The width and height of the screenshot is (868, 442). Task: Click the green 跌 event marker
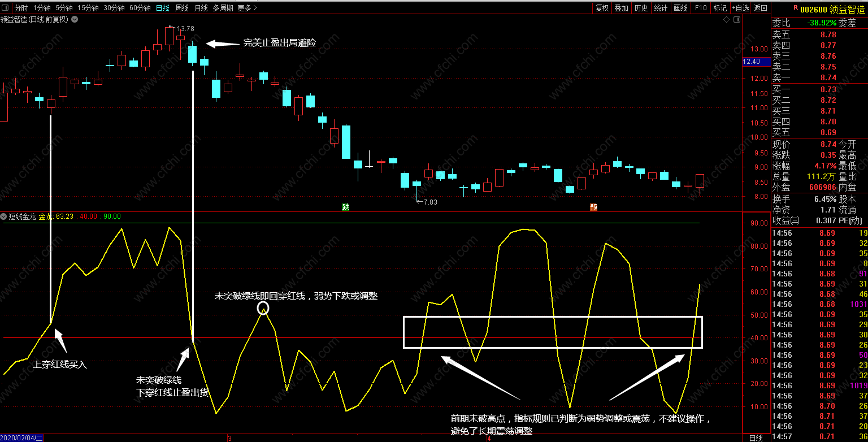(x=346, y=207)
